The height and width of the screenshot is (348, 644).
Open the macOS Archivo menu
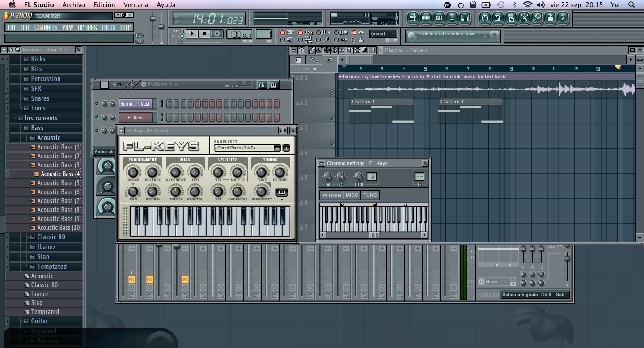[73, 5]
